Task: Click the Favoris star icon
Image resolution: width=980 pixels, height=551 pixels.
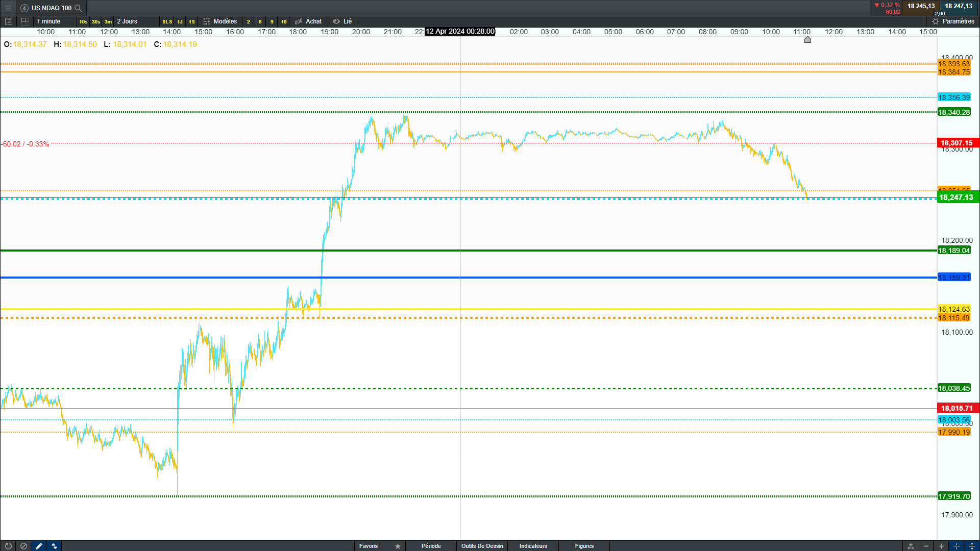Action: (x=398, y=546)
